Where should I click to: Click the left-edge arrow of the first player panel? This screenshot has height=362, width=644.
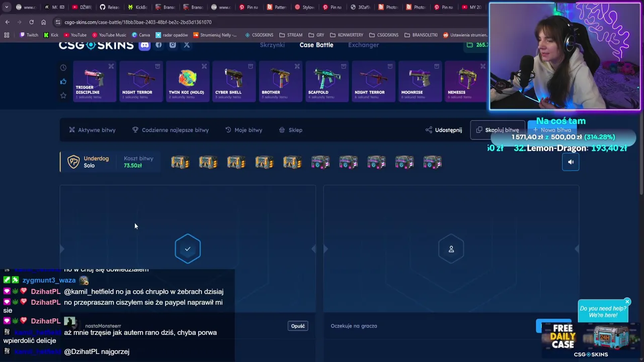62,249
